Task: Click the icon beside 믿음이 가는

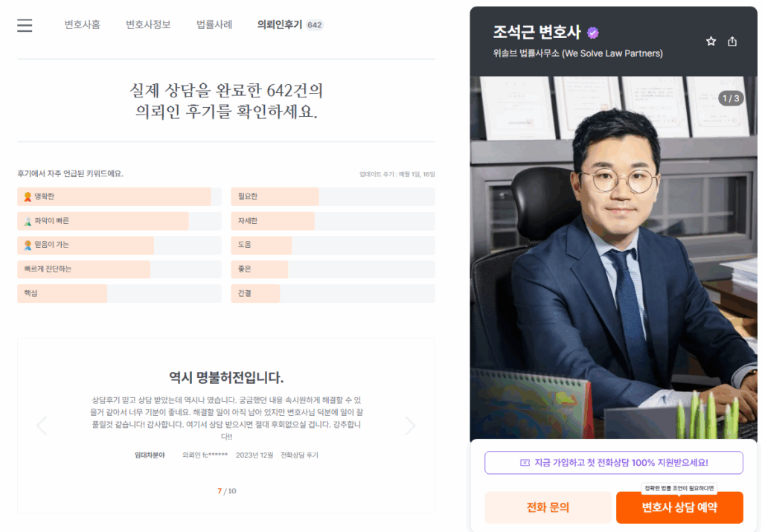Action: (28, 245)
